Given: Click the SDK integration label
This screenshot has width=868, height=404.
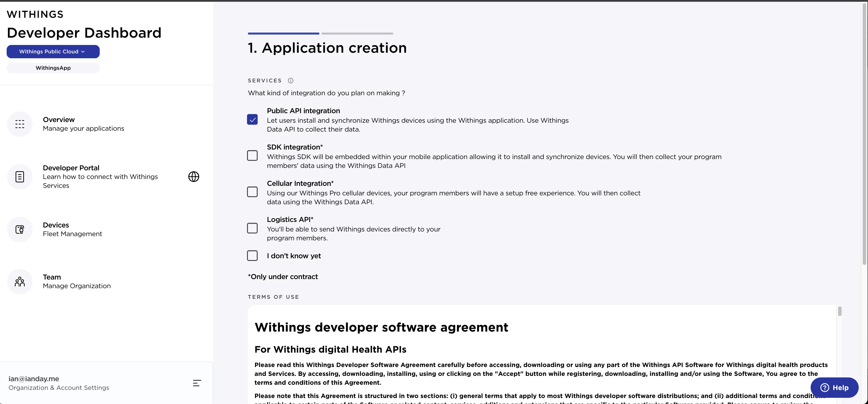Looking at the screenshot, I should (295, 147).
